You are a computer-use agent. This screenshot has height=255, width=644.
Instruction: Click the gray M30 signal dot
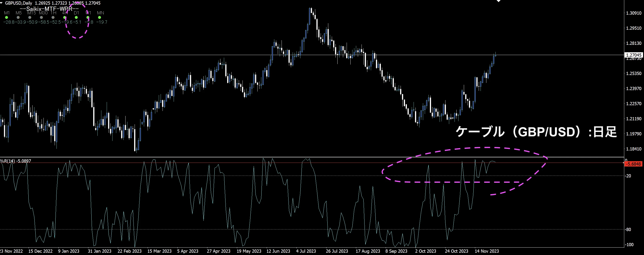click(42, 17)
